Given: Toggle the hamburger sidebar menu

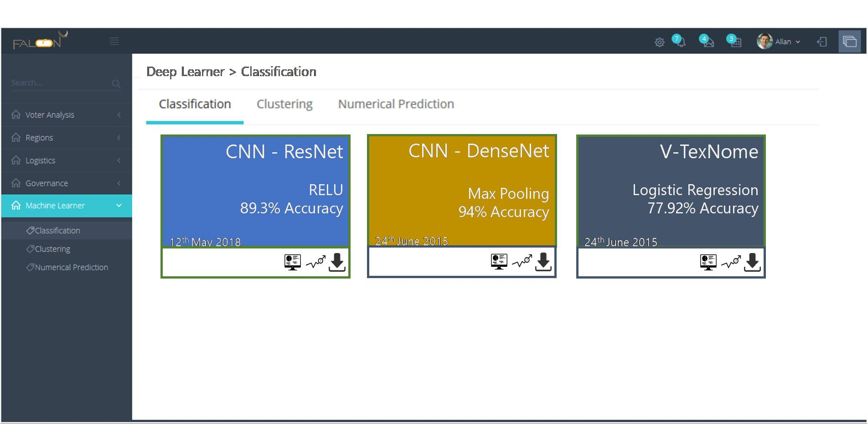Looking at the screenshot, I should tap(114, 41).
